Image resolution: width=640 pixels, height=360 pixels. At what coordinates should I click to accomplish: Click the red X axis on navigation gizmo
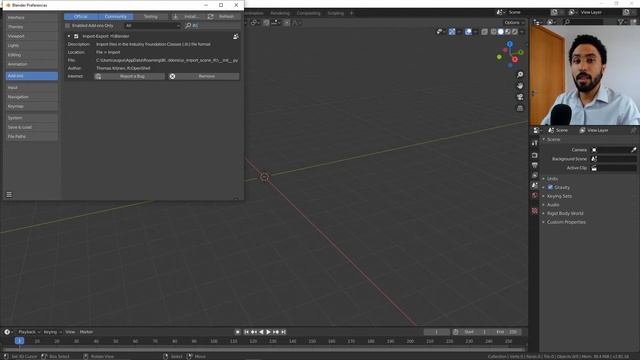coord(515,60)
